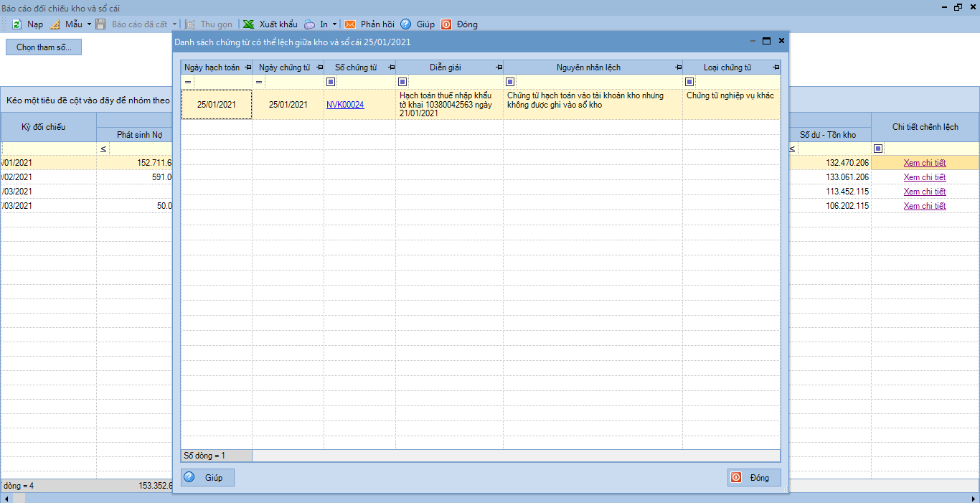Viewport: 980px width, 503px height.
Task: Open the Mẫu template icon
Action: pos(55,24)
